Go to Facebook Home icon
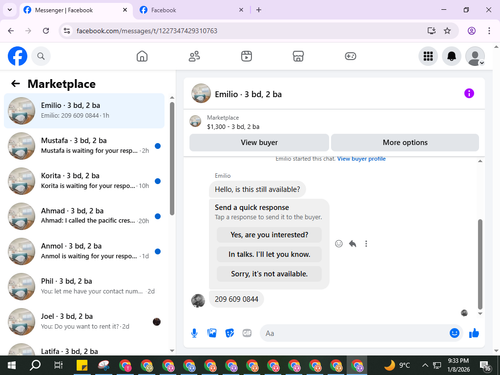Screen dimensions: 500x375 click(x=142, y=56)
